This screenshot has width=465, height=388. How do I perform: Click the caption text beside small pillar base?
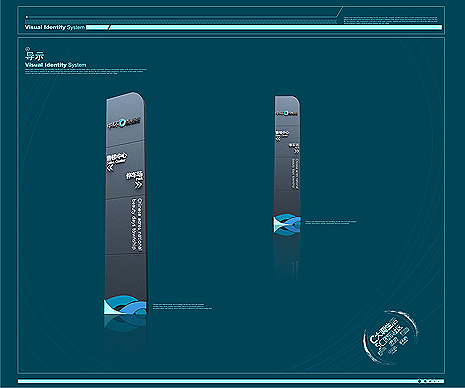[331, 222]
